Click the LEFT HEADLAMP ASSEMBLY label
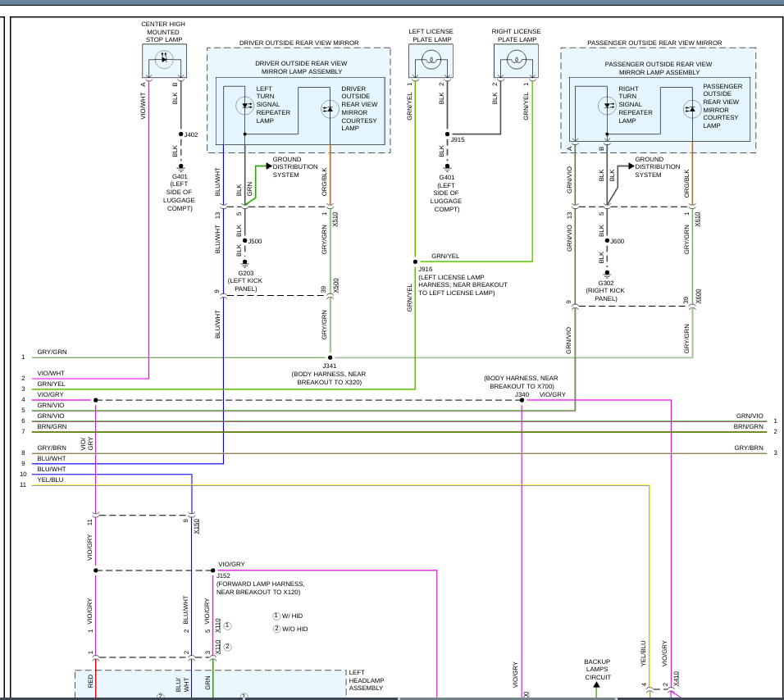This screenshot has height=700, width=784. 366,680
